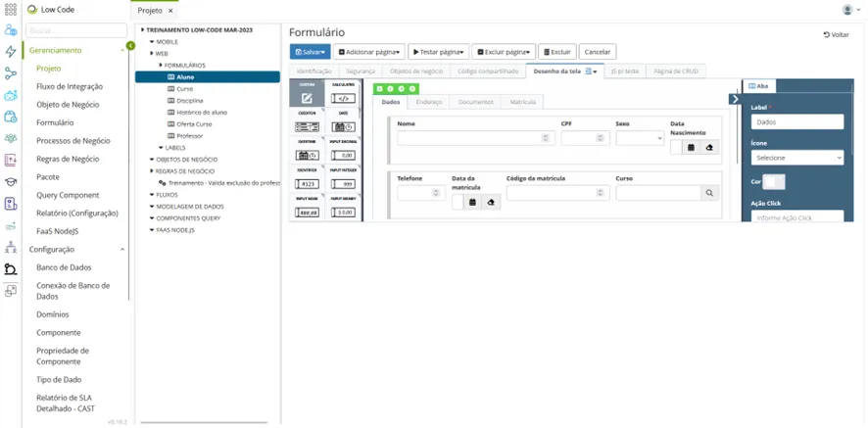Select the INPUT MONEY component tile
This screenshot has height=428, width=868.
[x=343, y=207]
